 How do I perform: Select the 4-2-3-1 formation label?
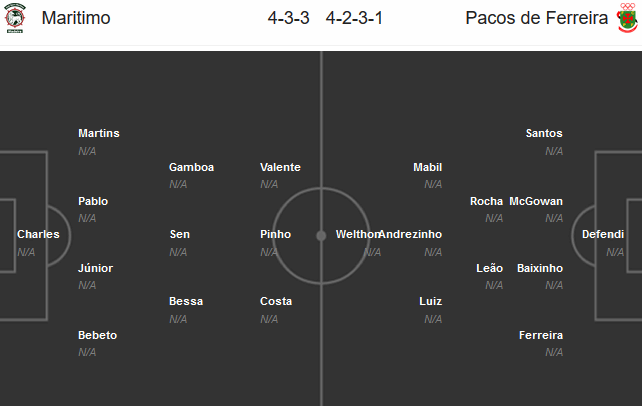[354, 18]
